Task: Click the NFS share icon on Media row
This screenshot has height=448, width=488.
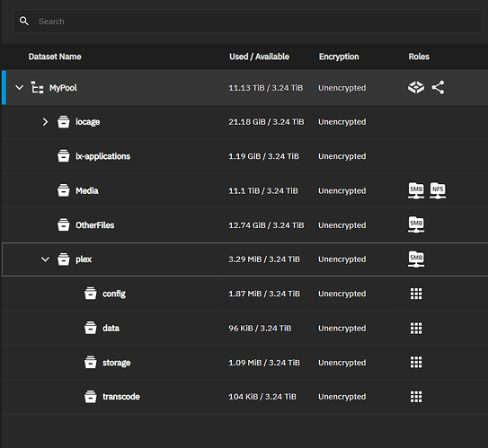Action: (x=438, y=190)
